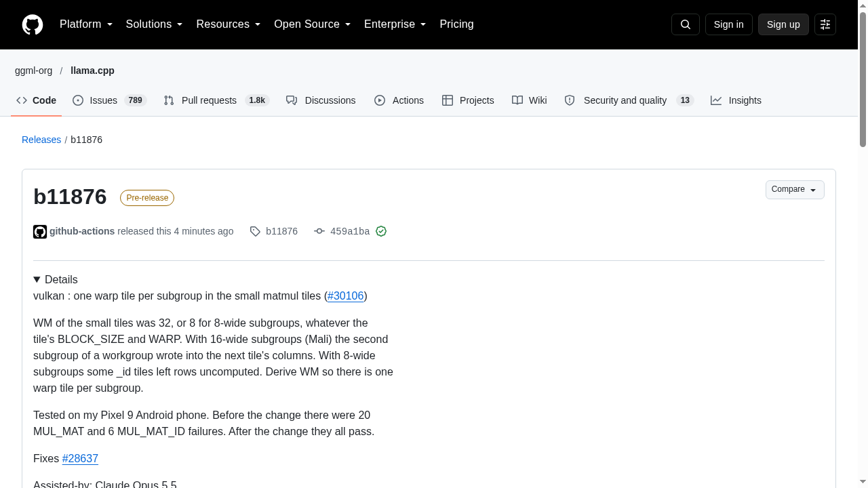This screenshot has width=868, height=488.
Task: Open commit 459a1ba link
Action: 350,231
